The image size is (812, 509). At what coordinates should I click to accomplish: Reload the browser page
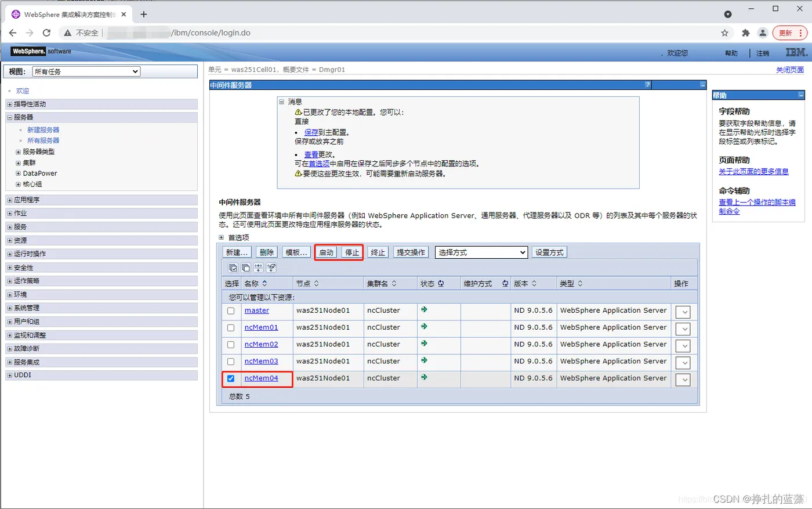(x=46, y=33)
